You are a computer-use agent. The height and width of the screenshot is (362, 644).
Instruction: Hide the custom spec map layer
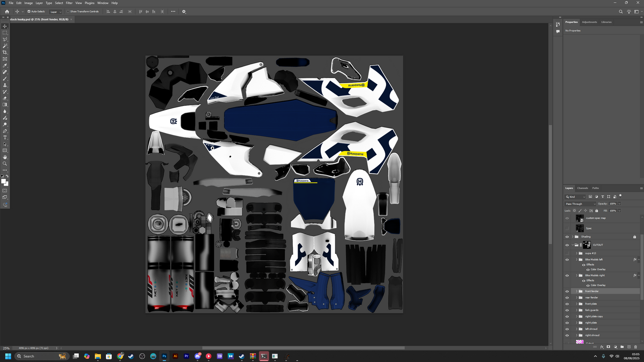coord(567,218)
